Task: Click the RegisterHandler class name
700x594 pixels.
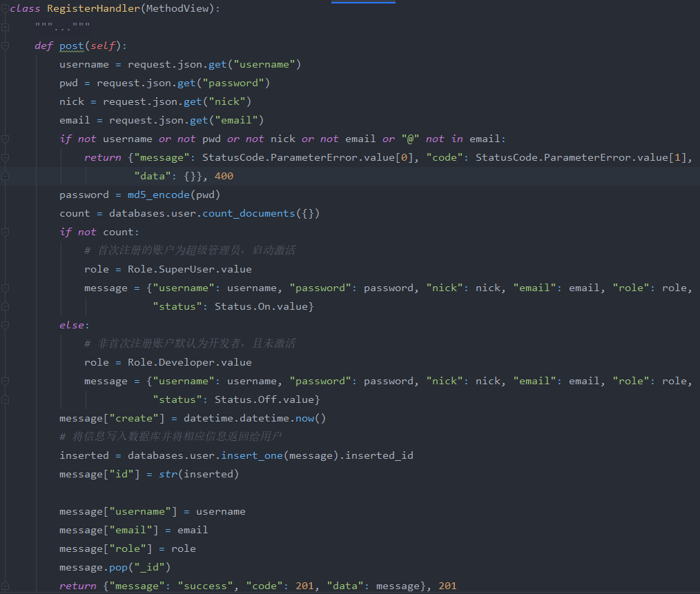Action: click(x=93, y=8)
